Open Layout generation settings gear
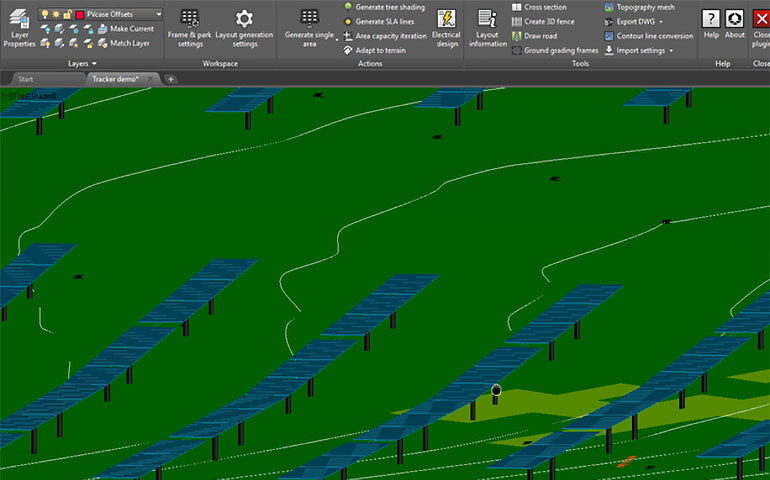The image size is (770, 480). pos(244,28)
